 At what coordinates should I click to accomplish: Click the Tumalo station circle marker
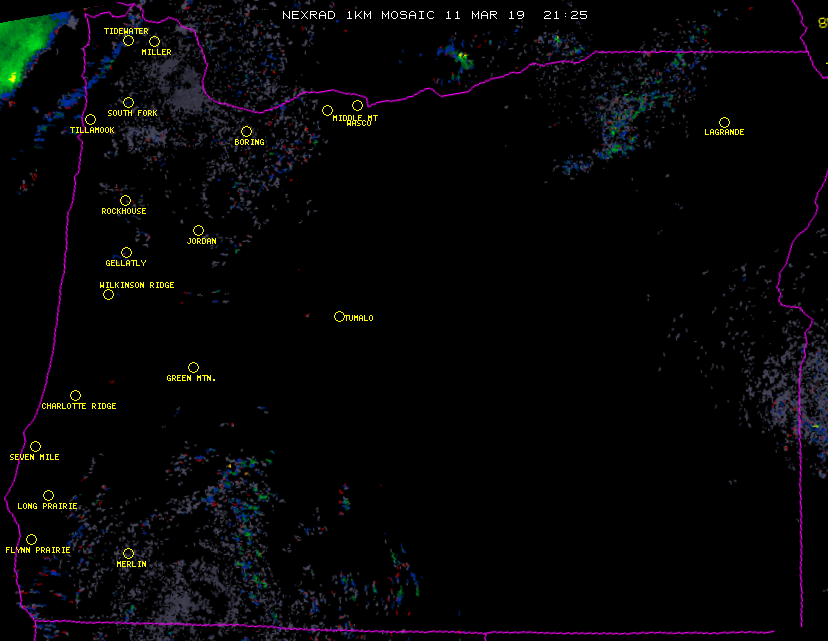pyautogui.click(x=339, y=317)
